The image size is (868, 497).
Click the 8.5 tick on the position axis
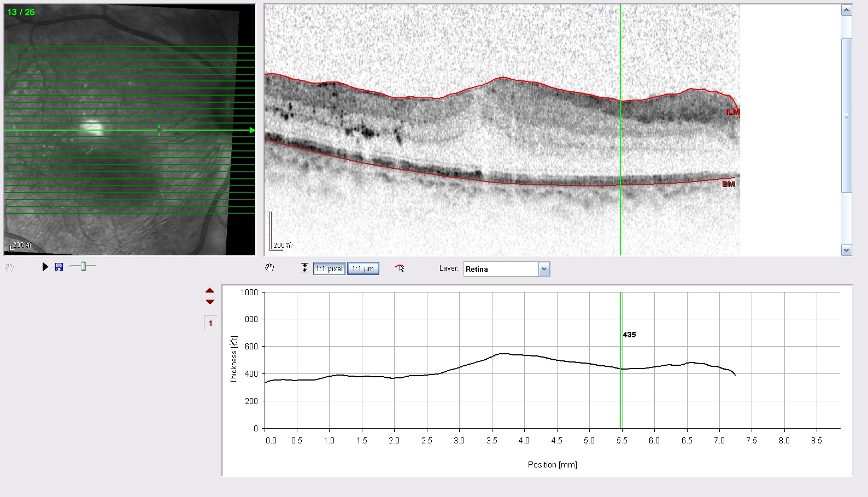coord(817,441)
